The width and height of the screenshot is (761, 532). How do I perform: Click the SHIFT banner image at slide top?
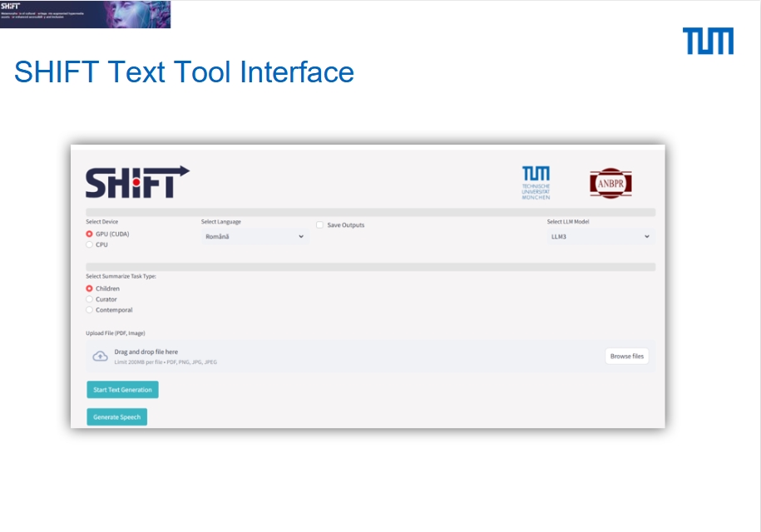coord(86,14)
